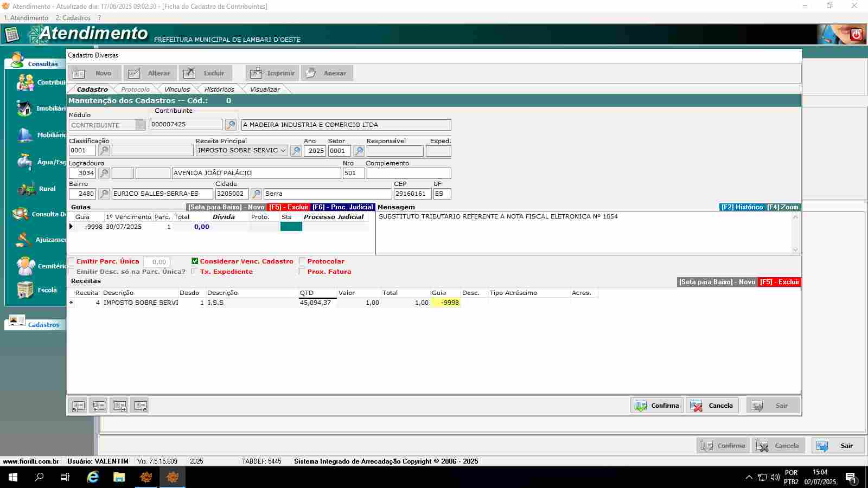Screen dimensions: 868x488
Task: Uncheck Considerar Venc. Cadastro checkbox
Action: [x=195, y=261]
